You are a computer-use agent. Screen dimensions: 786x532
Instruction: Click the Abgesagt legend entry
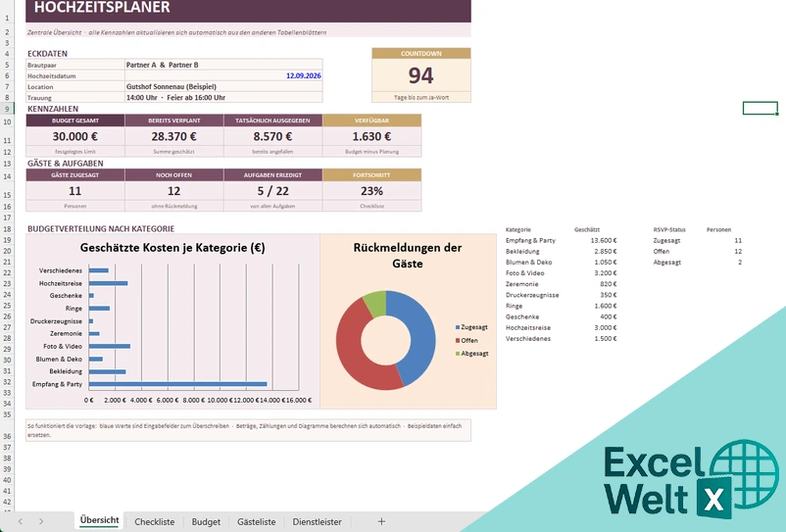click(471, 353)
